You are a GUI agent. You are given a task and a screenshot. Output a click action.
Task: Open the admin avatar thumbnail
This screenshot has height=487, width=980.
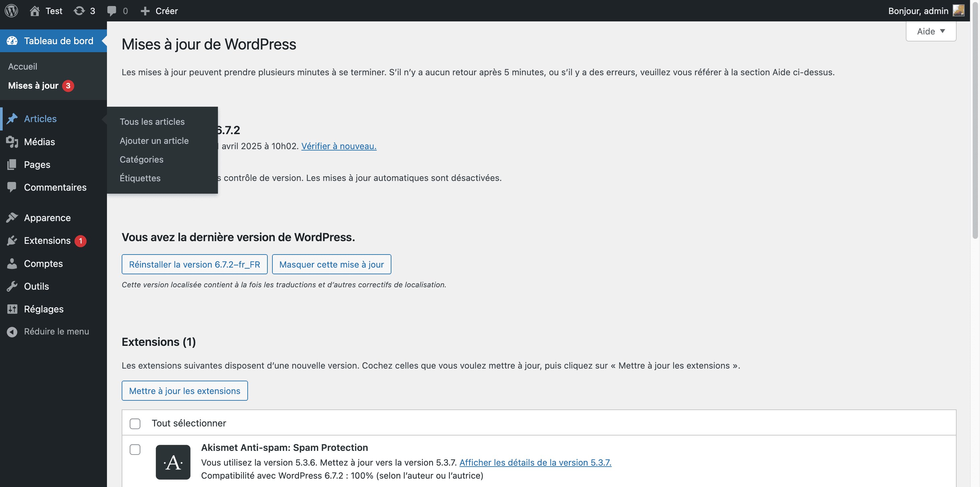click(x=958, y=11)
